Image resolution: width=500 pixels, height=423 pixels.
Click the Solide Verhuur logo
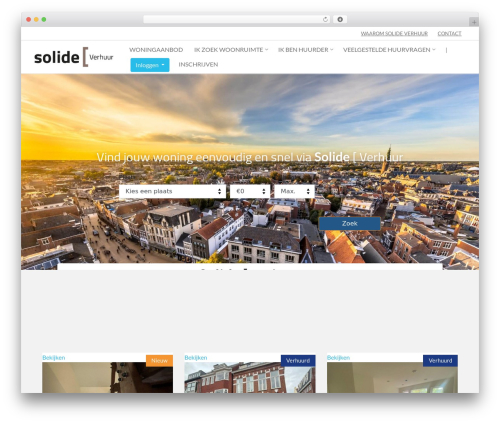coord(74,57)
